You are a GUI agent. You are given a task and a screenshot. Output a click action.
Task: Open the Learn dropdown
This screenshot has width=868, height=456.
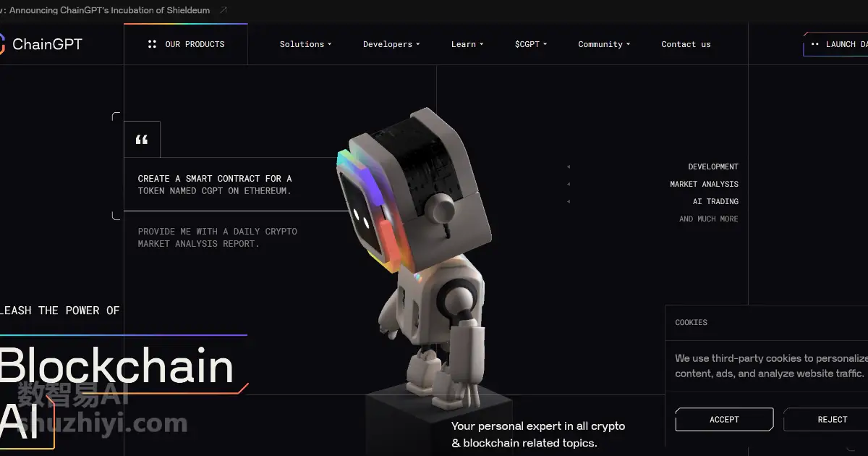pyautogui.click(x=467, y=44)
